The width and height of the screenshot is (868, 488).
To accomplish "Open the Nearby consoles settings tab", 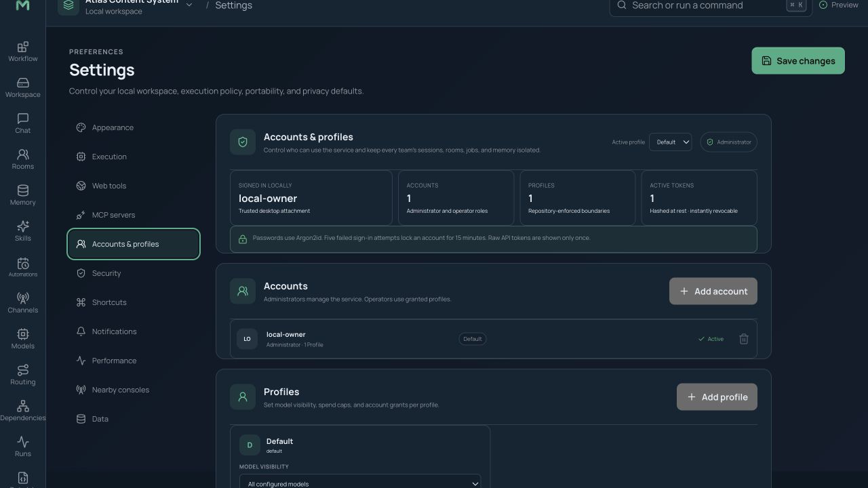I will pyautogui.click(x=134, y=390).
